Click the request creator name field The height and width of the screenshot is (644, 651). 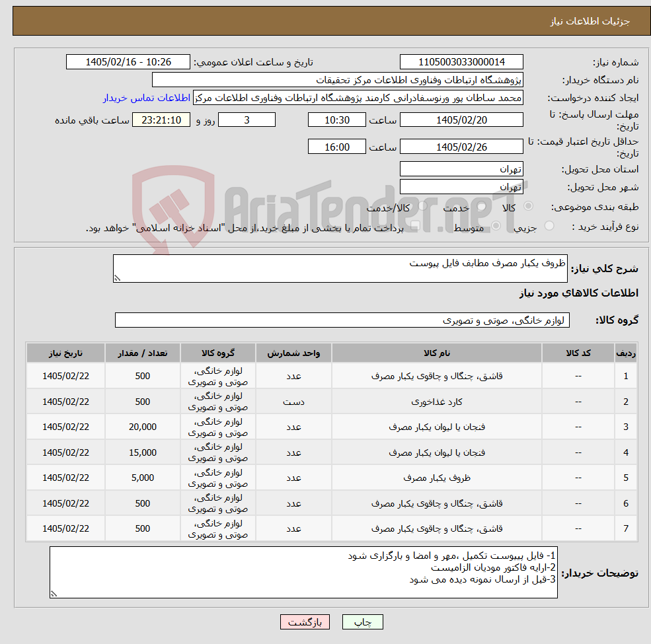[358, 98]
